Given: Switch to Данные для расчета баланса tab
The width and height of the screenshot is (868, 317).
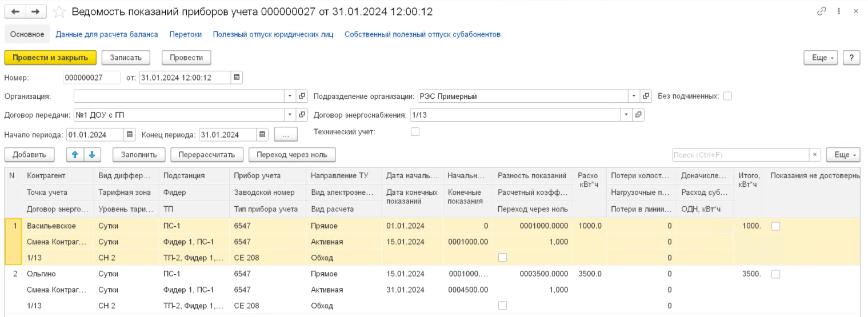Looking at the screenshot, I should tap(107, 34).
